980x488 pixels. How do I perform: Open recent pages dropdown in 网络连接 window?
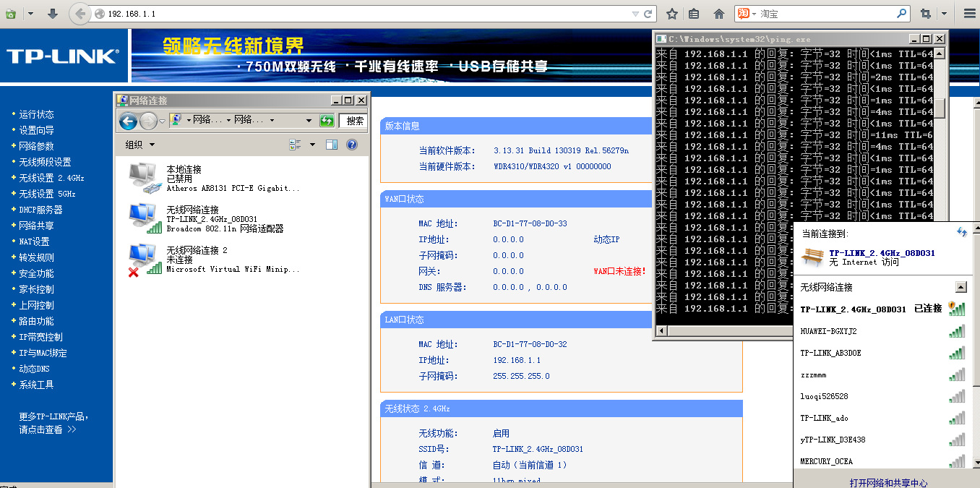coord(163,121)
